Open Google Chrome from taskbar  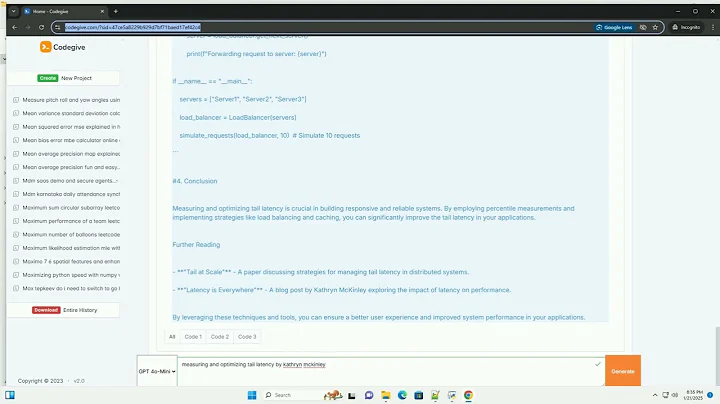[x=468, y=395]
